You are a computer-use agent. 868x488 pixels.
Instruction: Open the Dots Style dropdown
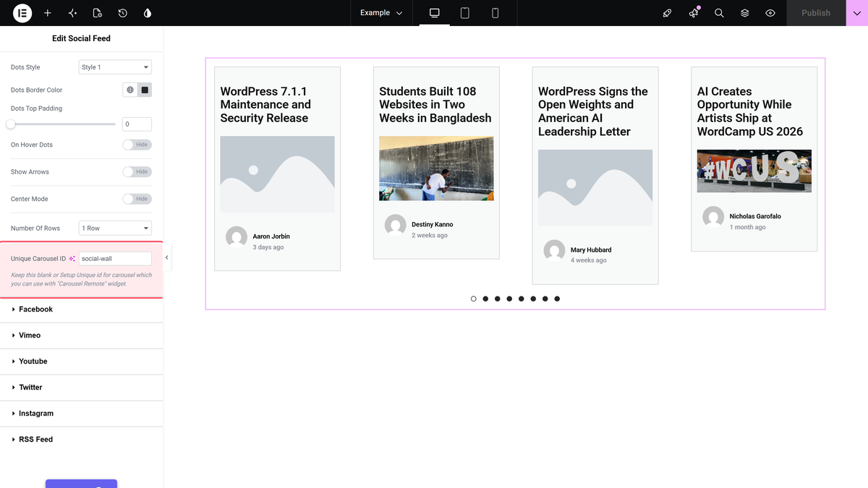click(x=115, y=67)
